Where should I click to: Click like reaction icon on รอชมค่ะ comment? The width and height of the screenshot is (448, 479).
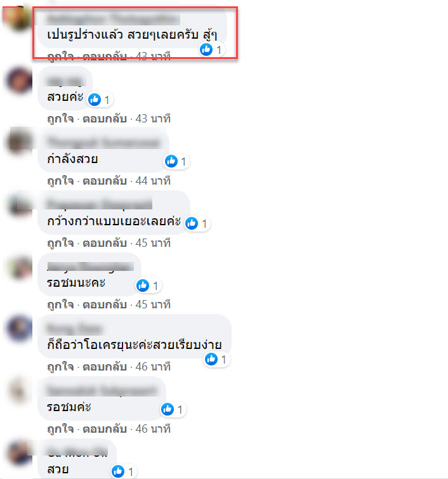point(168,409)
